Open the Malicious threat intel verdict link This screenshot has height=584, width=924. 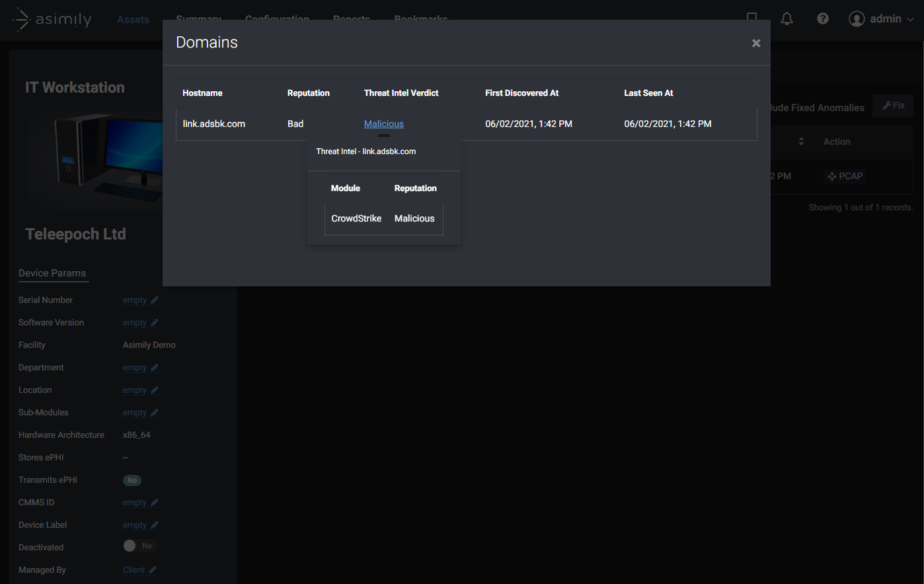point(383,124)
